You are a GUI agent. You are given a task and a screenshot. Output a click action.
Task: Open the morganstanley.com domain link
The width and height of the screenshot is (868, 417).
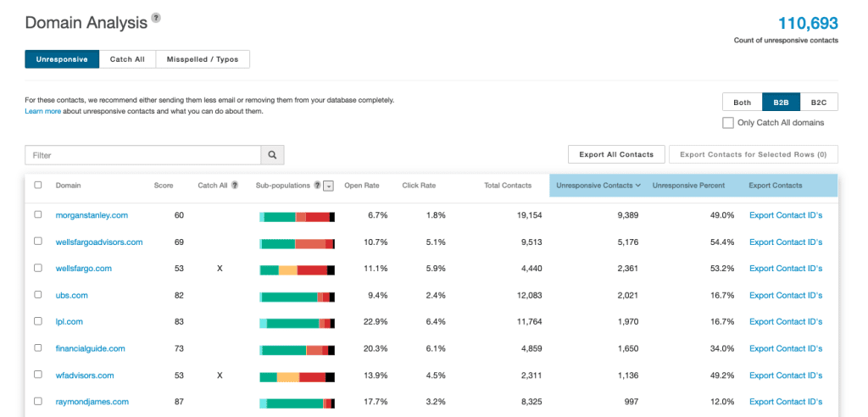(x=92, y=215)
